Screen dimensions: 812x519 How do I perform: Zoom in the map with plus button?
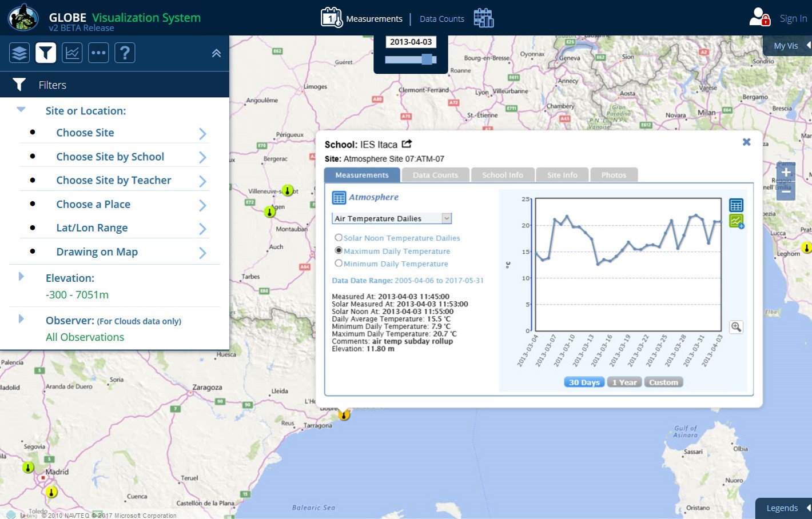coord(786,172)
